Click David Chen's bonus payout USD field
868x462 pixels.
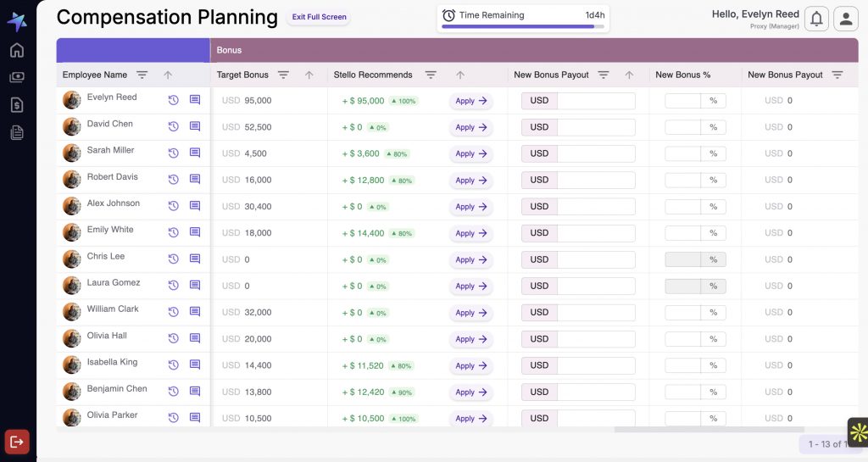tap(596, 127)
